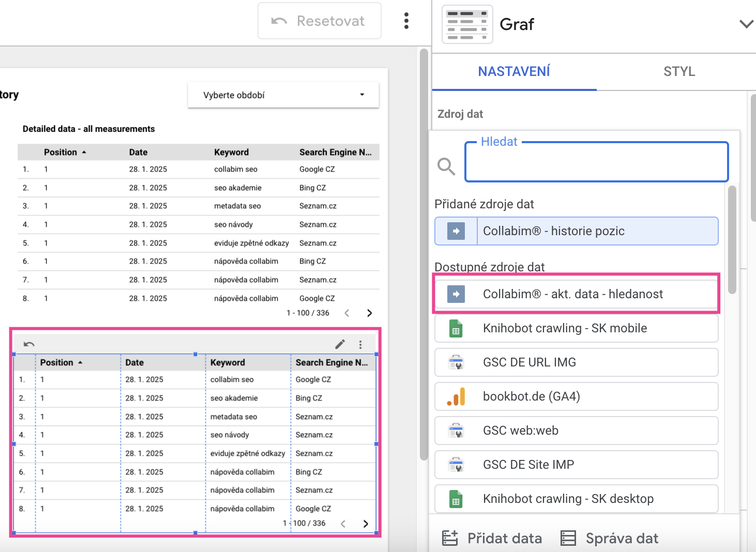Open Správa dat
Image resolution: width=756 pixels, height=552 pixels.
coord(610,538)
